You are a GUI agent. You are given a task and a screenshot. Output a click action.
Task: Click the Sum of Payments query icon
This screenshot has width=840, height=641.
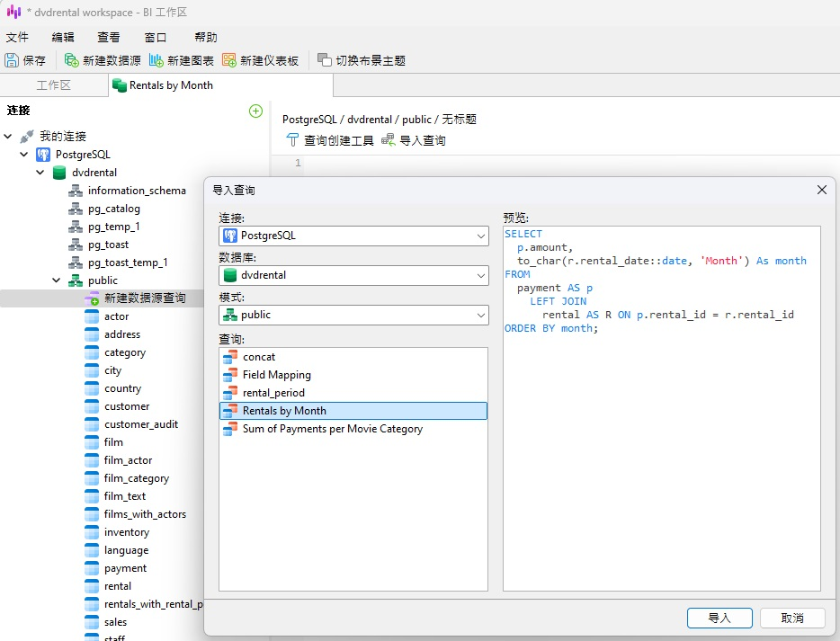[230, 429]
